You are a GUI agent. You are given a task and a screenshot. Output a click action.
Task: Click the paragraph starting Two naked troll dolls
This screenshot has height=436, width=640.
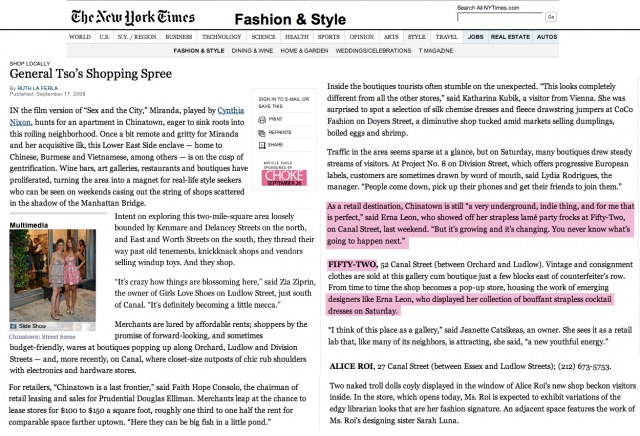482,403
